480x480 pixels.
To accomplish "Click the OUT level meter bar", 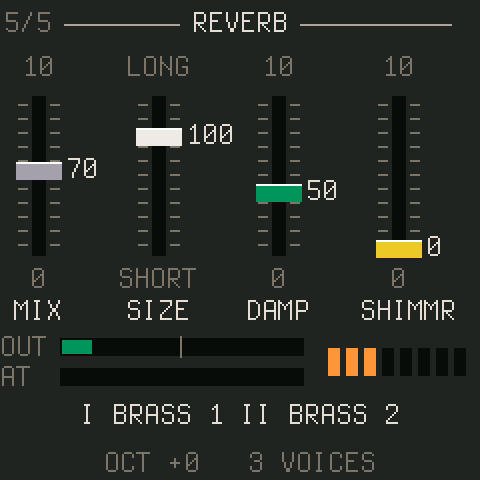I will (182, 347).
